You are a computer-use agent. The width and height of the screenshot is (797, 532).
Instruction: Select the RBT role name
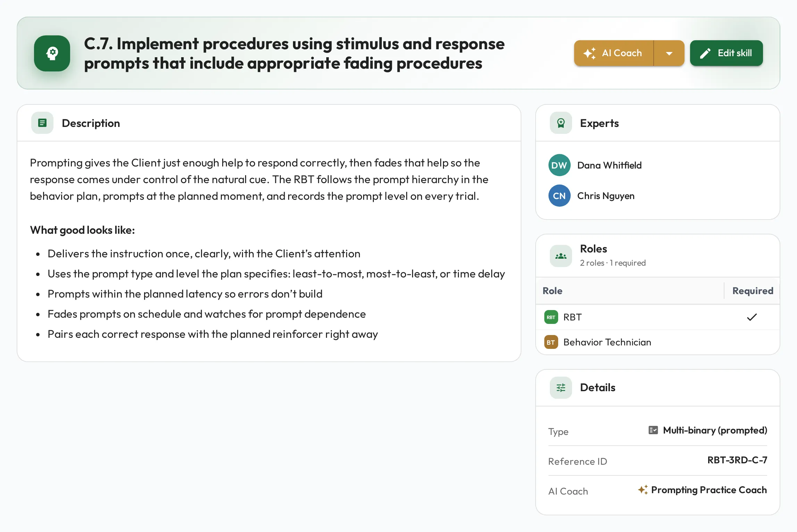click(x=572, y=317)
